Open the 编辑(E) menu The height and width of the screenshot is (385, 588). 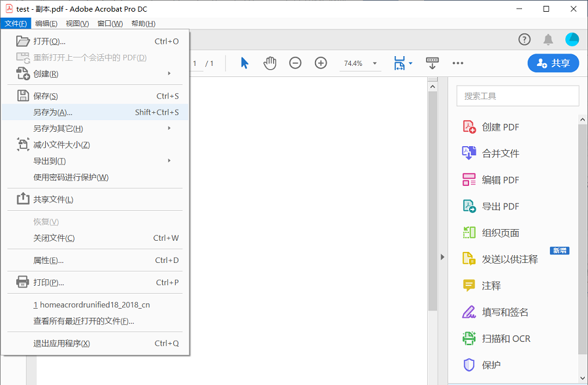(46, 23)
